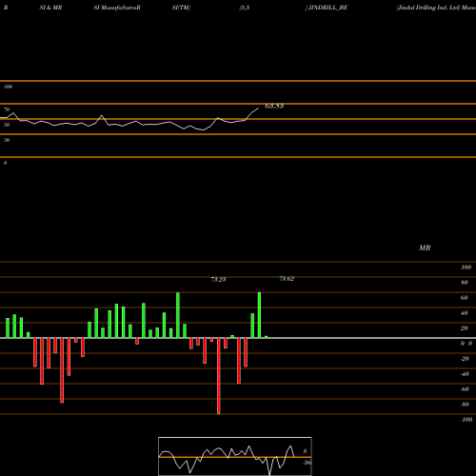Click the tallest red histogram bar
This screenshot has width=476, height=476.
coord(218,376)
